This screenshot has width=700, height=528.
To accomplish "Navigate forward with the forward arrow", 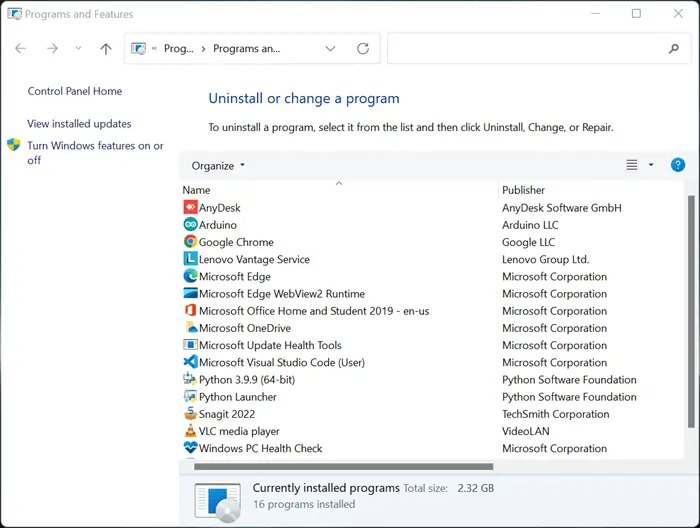I will coord(52,48).
